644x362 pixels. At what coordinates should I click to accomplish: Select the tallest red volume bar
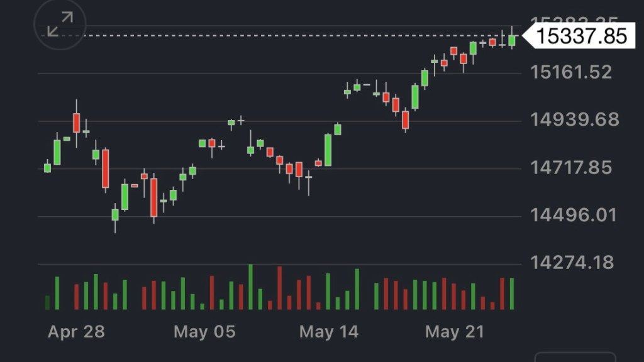(x=280, y=288)
